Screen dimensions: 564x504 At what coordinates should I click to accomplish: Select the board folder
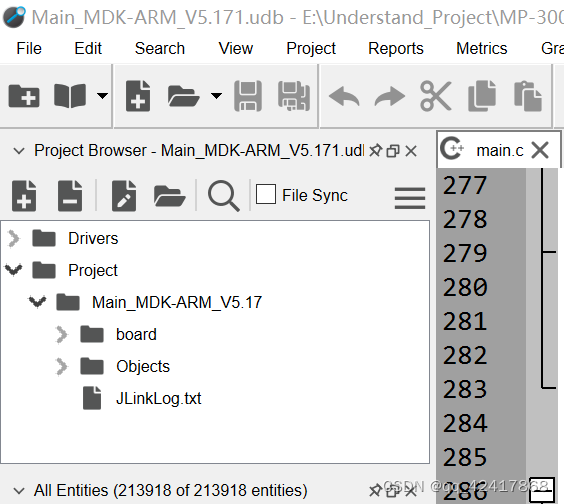point(136,335)
